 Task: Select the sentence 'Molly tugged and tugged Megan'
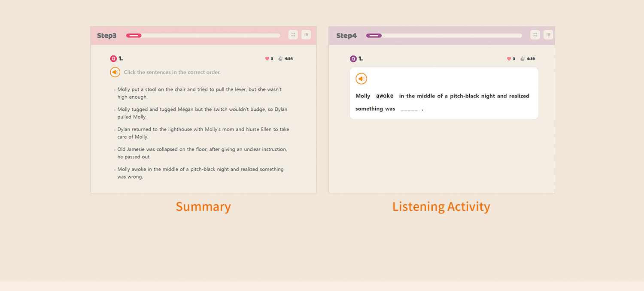coord(202,113)
